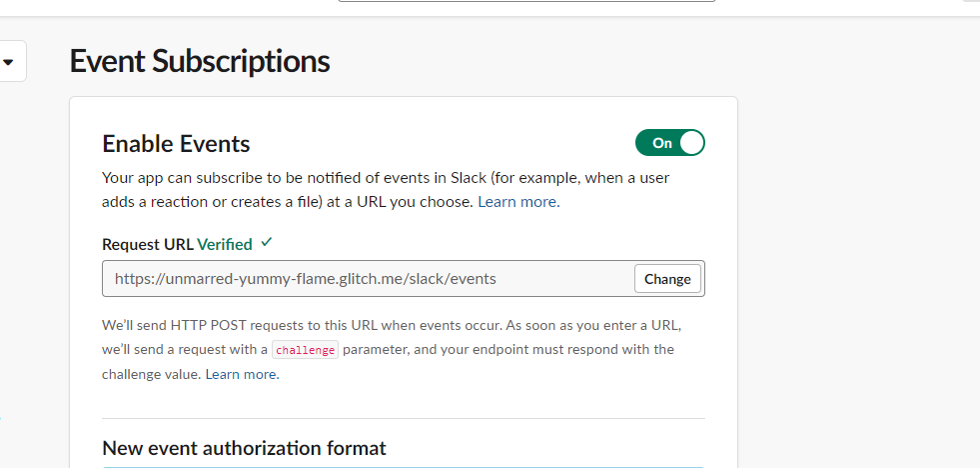The width and height of the screenshot is (980, 468).
Task: Click the 'New event authorization format' heading
Action: click(x=244, y=447)
